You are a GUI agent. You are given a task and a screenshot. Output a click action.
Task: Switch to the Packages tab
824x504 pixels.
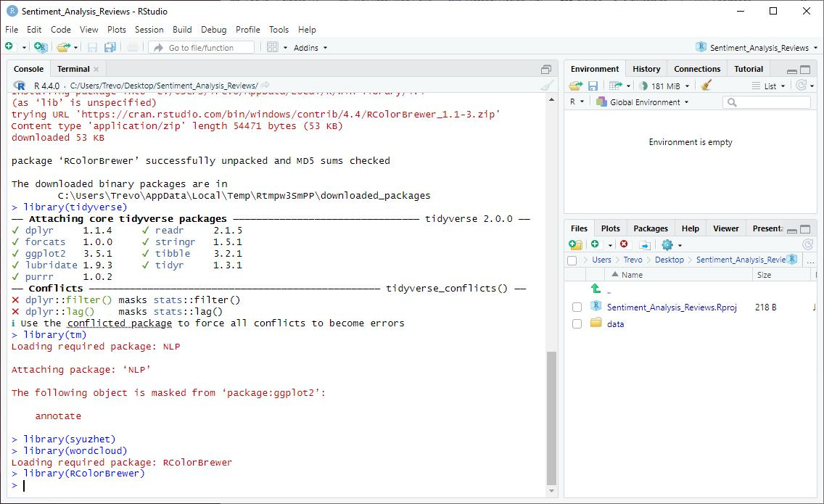(x=650, y=228)
